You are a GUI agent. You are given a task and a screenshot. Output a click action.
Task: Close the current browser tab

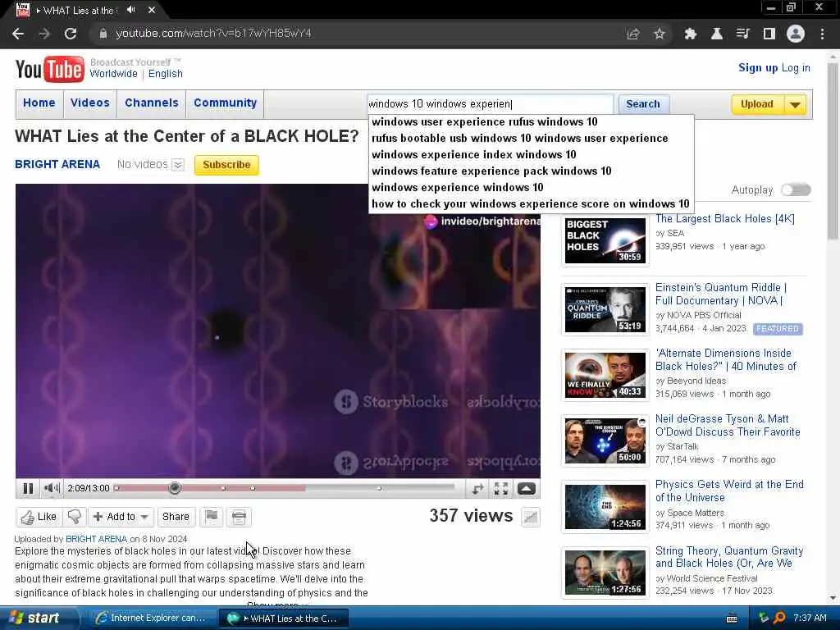coord(152,10)
